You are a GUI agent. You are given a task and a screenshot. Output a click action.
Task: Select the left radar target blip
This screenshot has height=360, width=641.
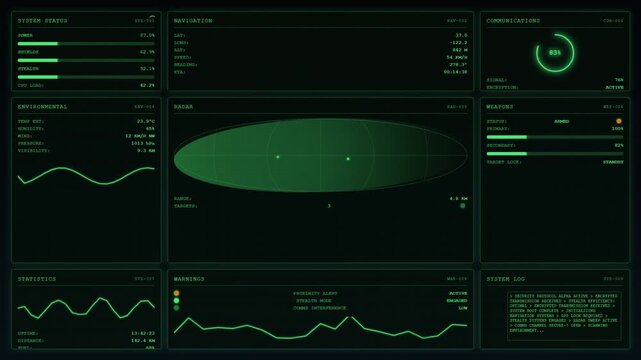tap(278, 157)
